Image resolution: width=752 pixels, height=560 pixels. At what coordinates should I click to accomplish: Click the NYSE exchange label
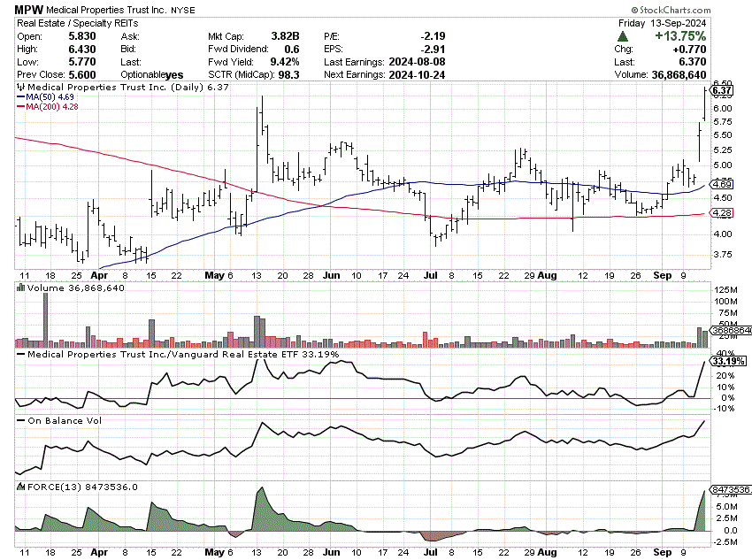184,10
